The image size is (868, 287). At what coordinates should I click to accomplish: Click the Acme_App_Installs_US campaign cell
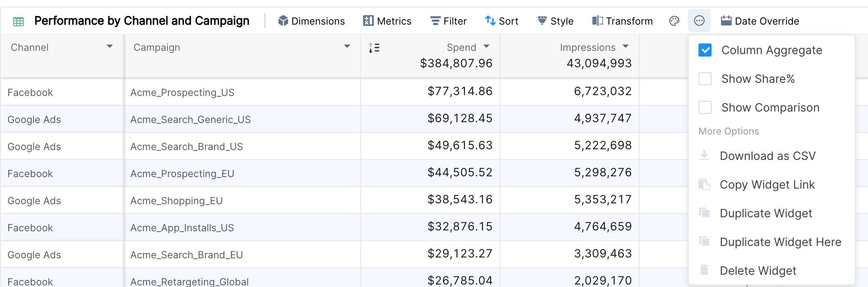242,228
